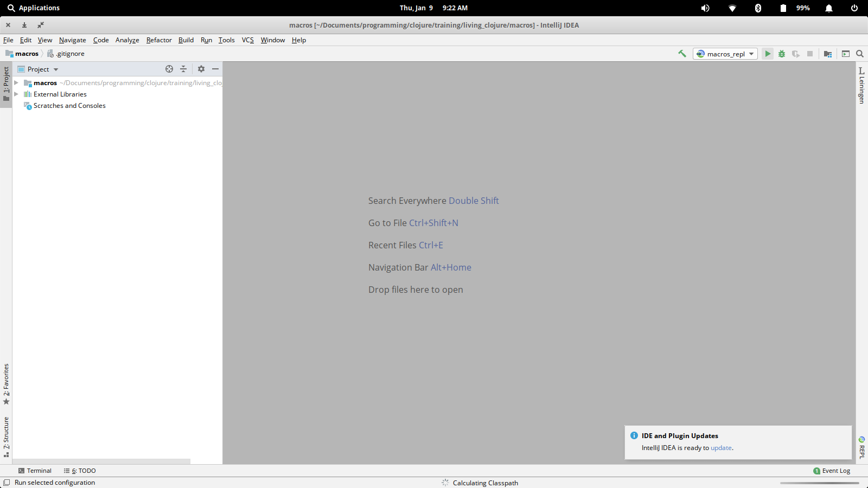This screenshot has width=868, height=488.
Task: Collapse all in the Project panel
Action: (183, 69)
